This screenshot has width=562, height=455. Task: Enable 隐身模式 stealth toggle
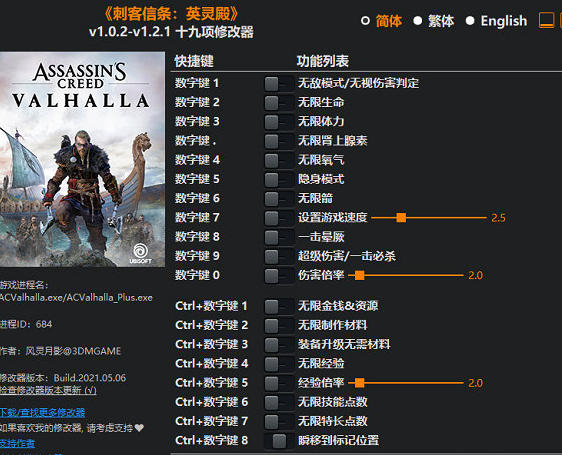[279, 180]
